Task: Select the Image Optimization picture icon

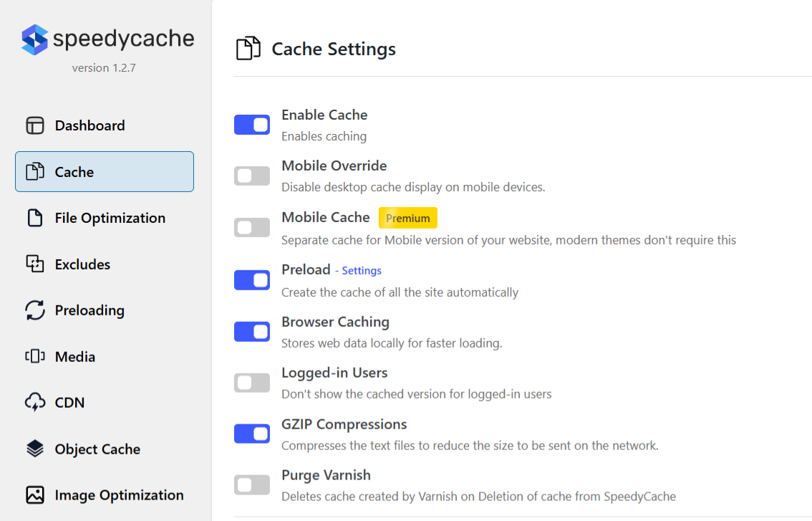Action: pyautogui.click(x=34, y=494)
